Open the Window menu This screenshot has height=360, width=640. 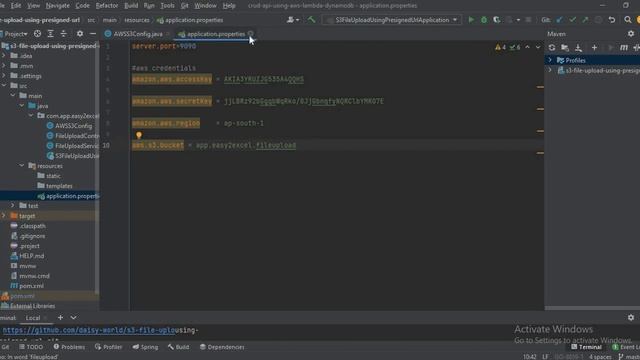pos(205,6)
